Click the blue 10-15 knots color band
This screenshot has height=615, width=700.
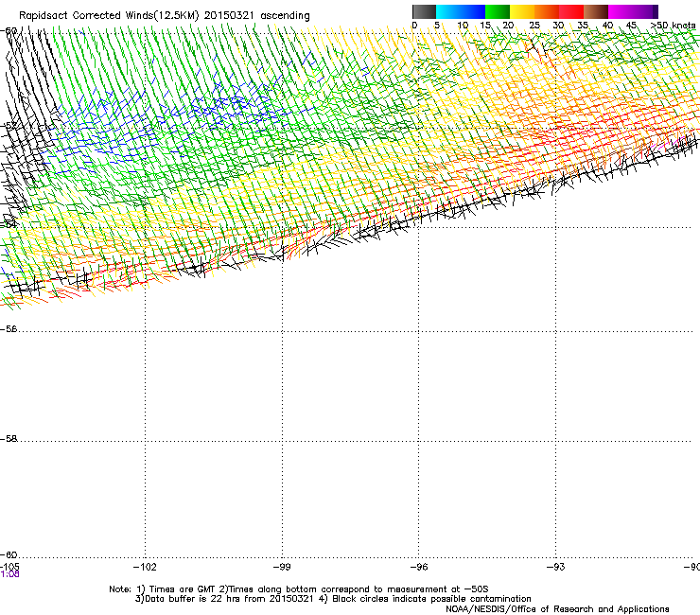(473, 11)
